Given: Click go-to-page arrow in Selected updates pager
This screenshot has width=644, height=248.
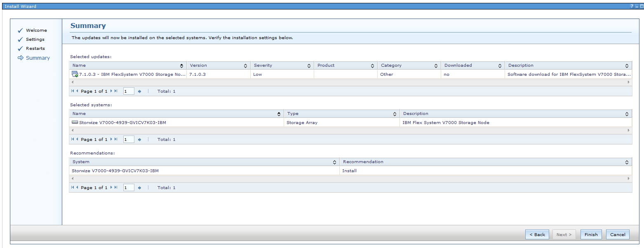Looking at the screenshot, I should tap(139, 91).
